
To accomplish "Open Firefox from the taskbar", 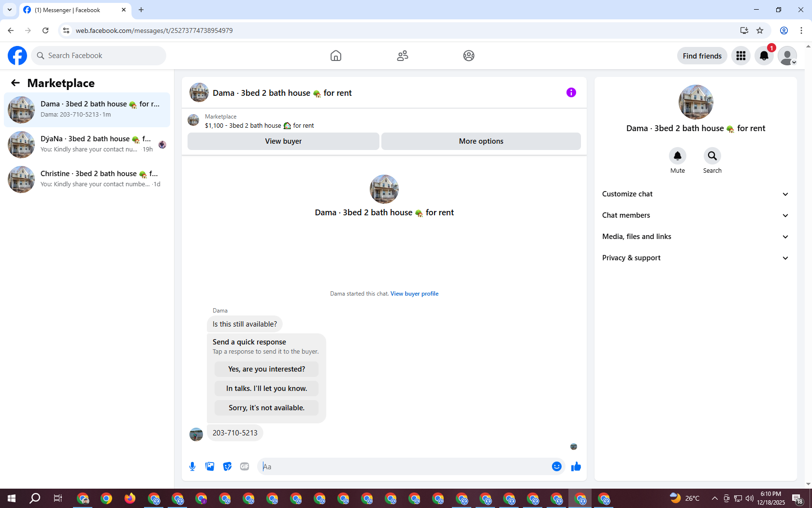I will click(130, 498).
